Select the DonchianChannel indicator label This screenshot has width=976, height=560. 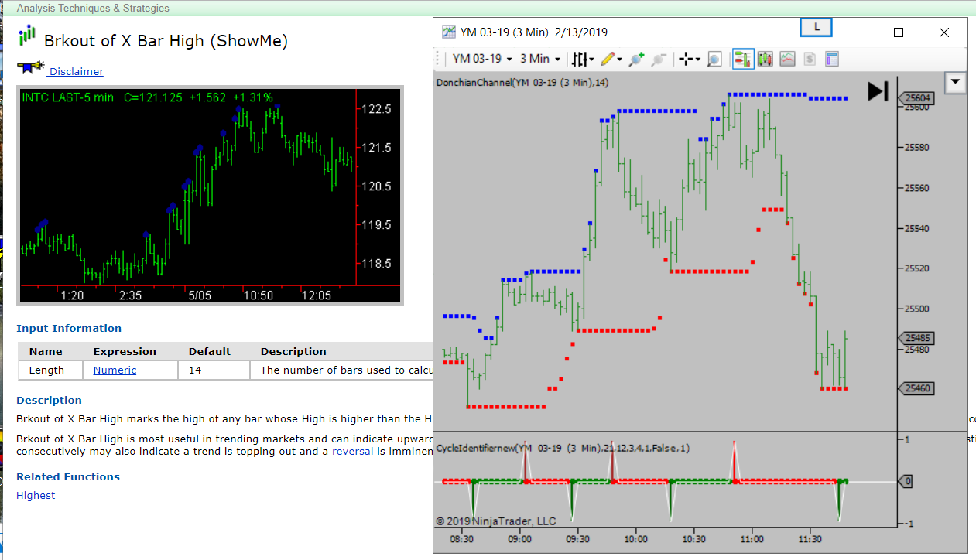[522, 83]
